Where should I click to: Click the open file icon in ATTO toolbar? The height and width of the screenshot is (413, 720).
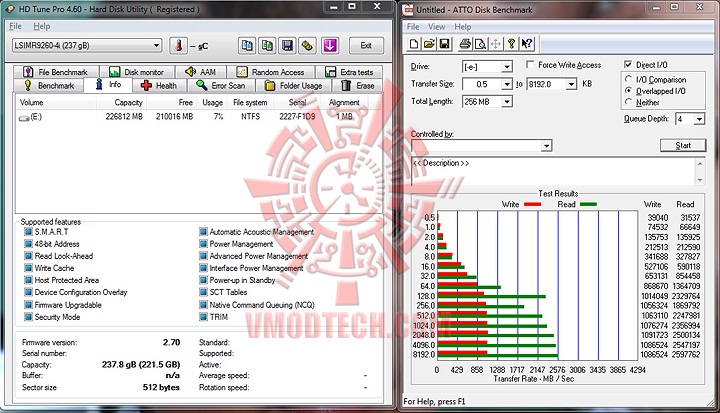(x=429, y=44)
